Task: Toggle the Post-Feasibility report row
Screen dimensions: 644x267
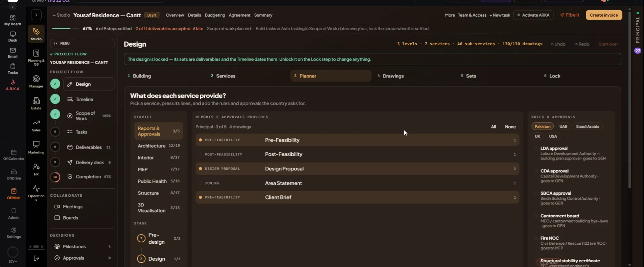Action: coord(357,154)
